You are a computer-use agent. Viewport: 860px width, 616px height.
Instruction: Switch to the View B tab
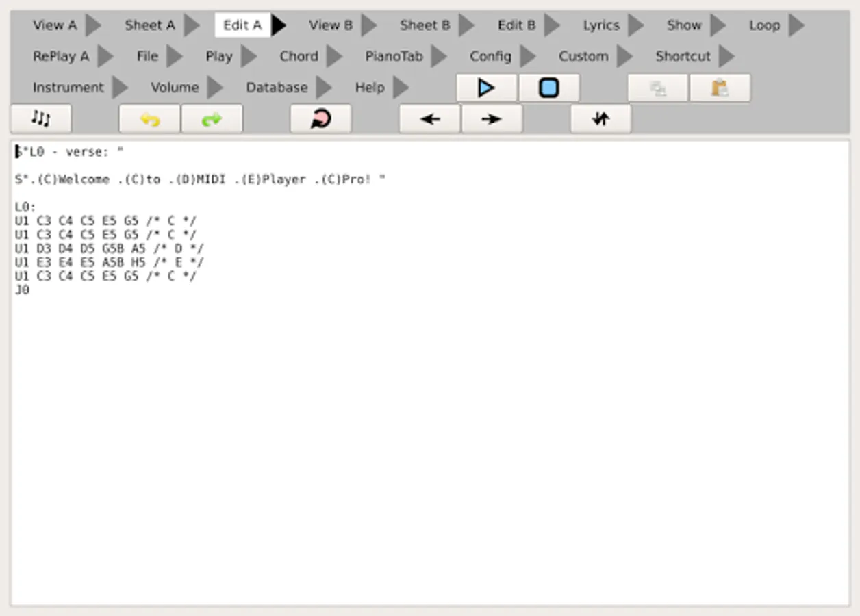pyautogui.click(x=331, y=25)
